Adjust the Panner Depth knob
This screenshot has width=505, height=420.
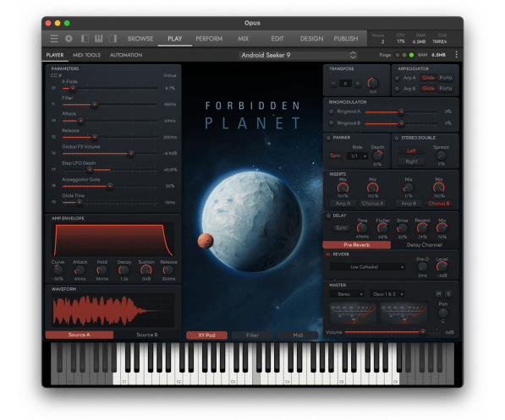(377, 155)
